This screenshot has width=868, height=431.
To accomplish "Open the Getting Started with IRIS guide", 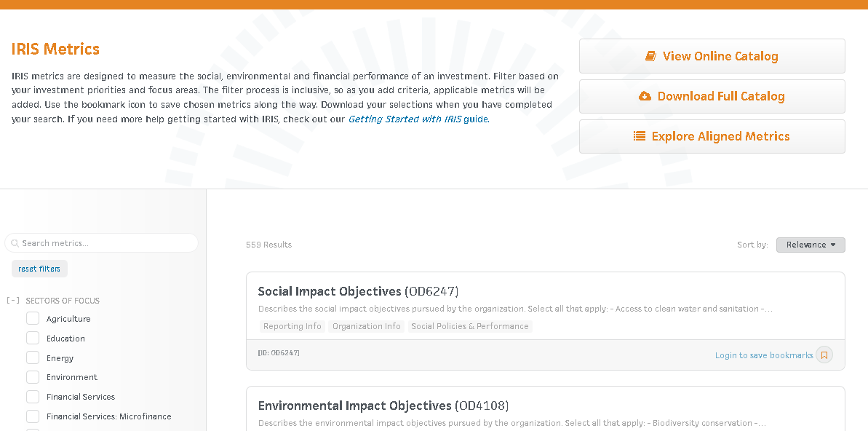I will click(x=418, y=119).
